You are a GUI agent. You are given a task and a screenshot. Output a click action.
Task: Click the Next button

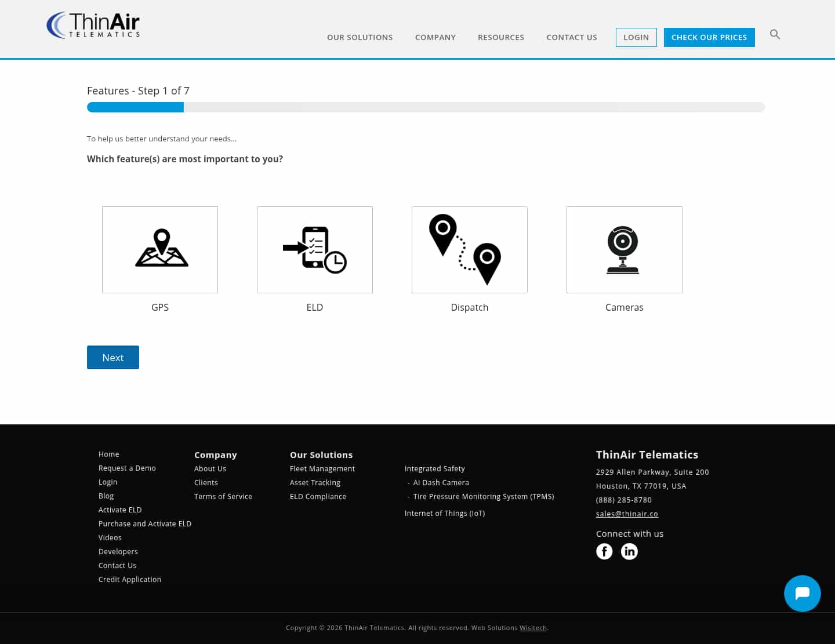(x=112, y=357)
